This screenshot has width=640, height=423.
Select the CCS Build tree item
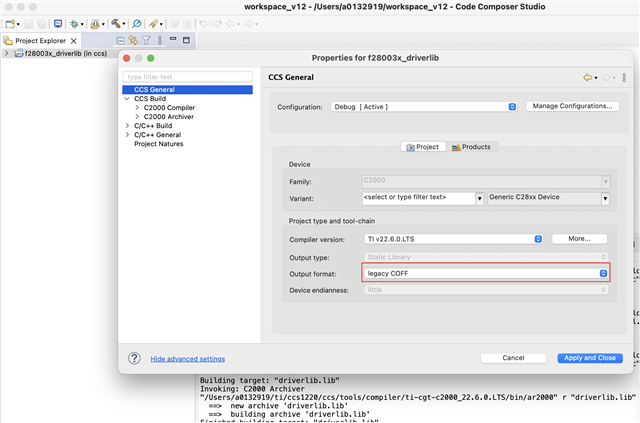click(x=150, y=99)
